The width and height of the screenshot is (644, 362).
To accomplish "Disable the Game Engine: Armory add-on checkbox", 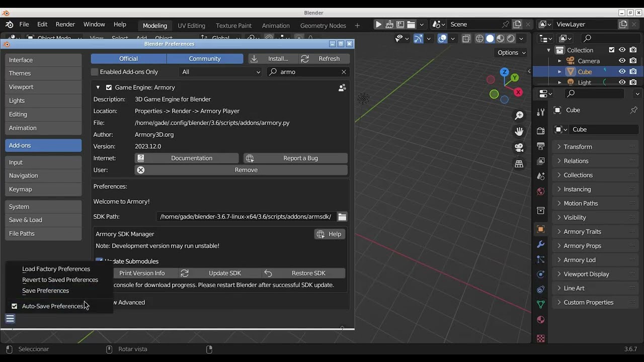I will coord(109,87).
